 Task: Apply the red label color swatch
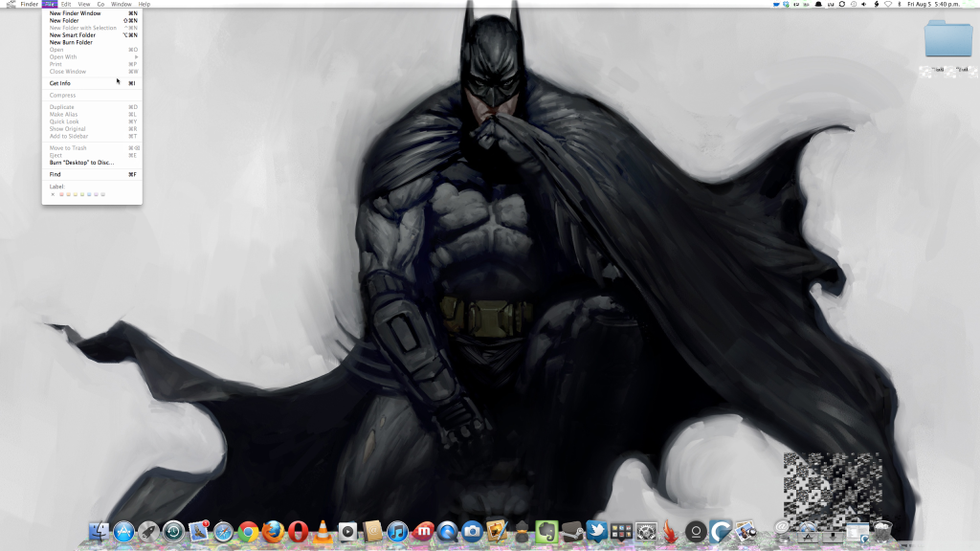pyautogui.click(x=62, y=194)
